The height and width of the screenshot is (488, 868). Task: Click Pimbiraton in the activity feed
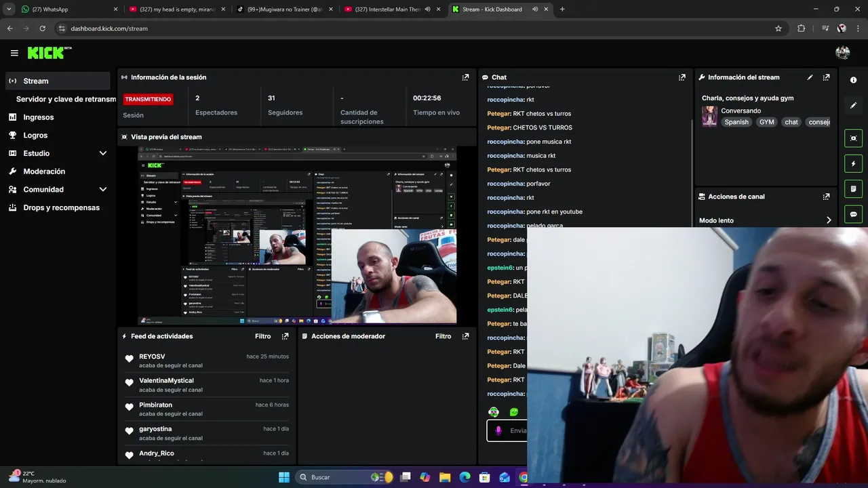155,405
